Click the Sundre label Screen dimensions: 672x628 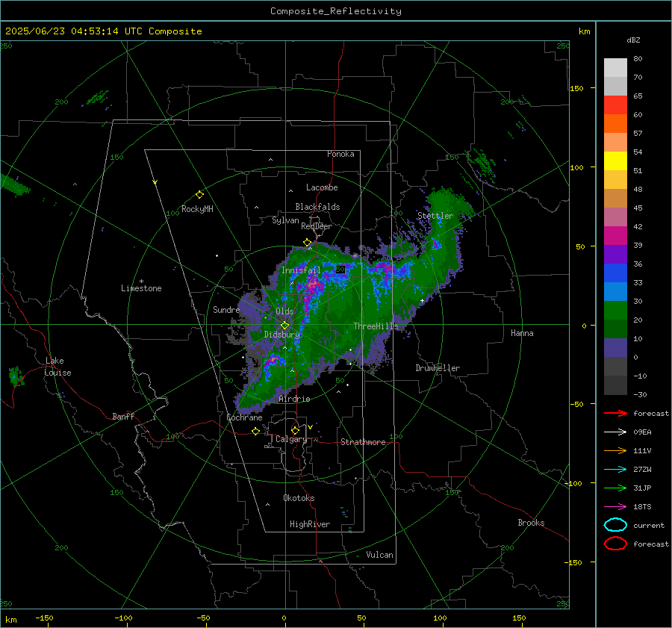tap(226, 309)
